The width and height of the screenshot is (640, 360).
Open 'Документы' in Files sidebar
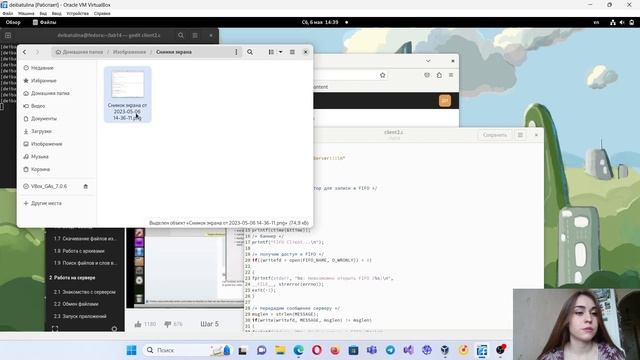point(40,118)
